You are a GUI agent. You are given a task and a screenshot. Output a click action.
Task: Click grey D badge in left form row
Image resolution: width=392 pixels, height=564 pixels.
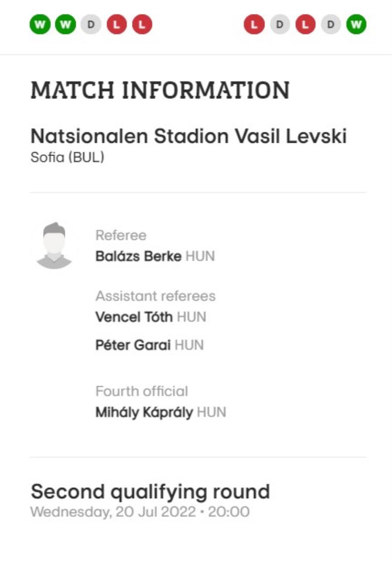91,24
